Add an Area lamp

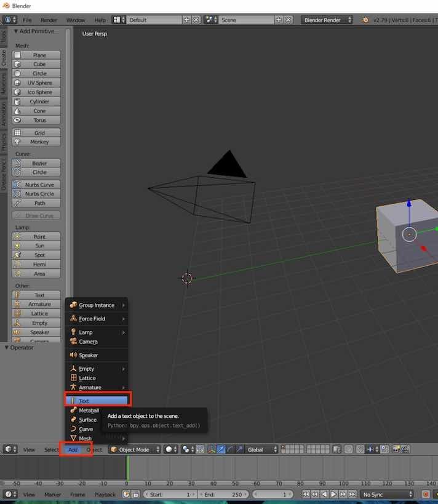coord(36,273)
